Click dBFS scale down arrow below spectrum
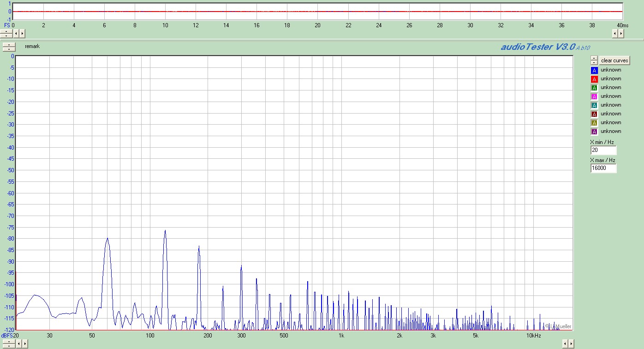 tap(9, 346)
